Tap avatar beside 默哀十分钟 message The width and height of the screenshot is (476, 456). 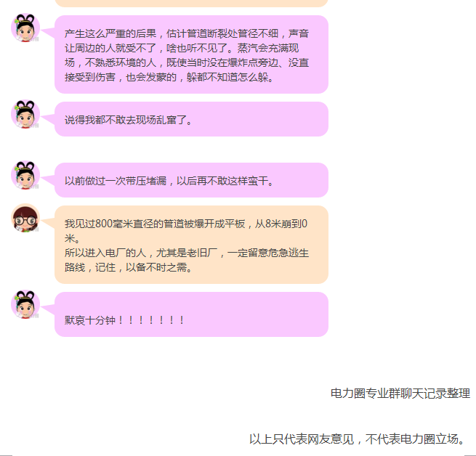25,304
